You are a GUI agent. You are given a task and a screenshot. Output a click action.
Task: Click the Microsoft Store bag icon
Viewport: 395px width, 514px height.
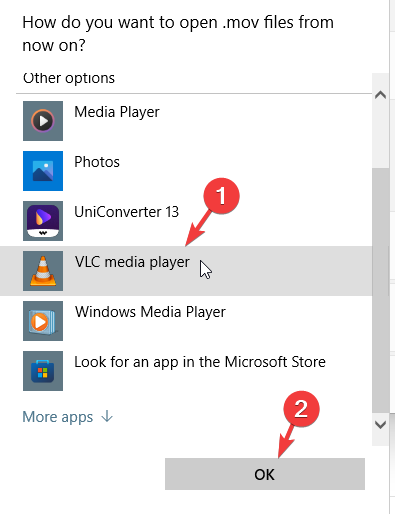coord(43,371)
